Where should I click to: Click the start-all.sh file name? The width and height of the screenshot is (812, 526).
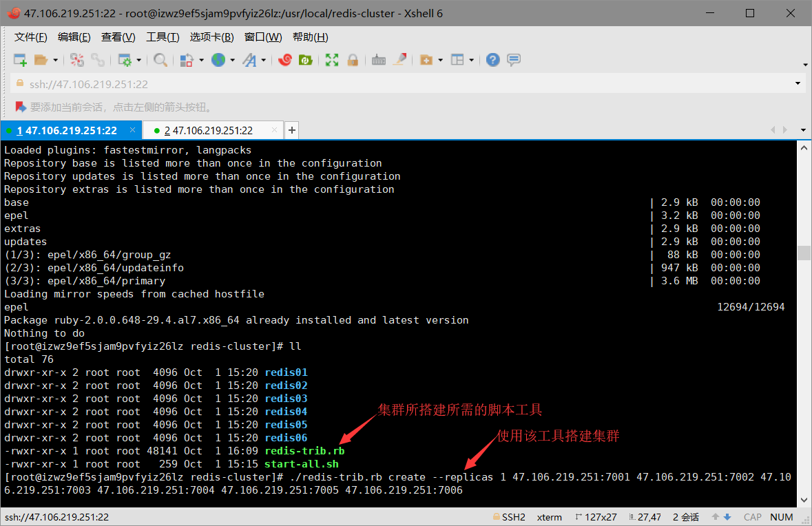(x=302, y=464)
